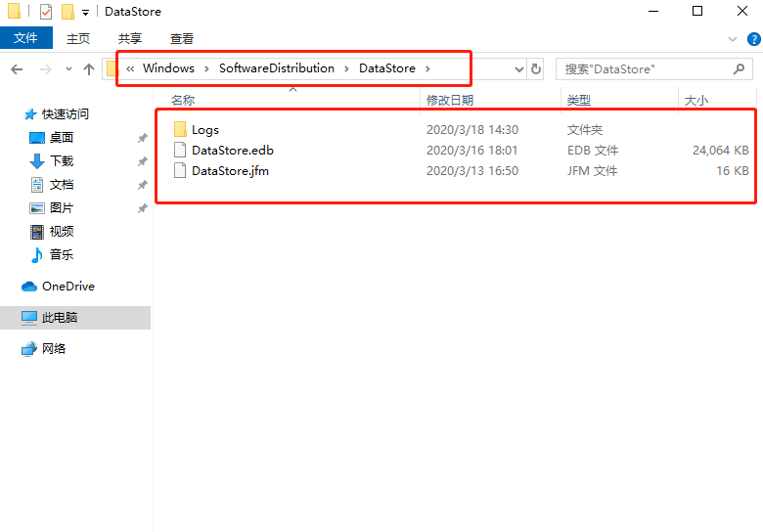Click the address bar history dropdown arrow
Screen dimensions: 763x532
[519, 69]
